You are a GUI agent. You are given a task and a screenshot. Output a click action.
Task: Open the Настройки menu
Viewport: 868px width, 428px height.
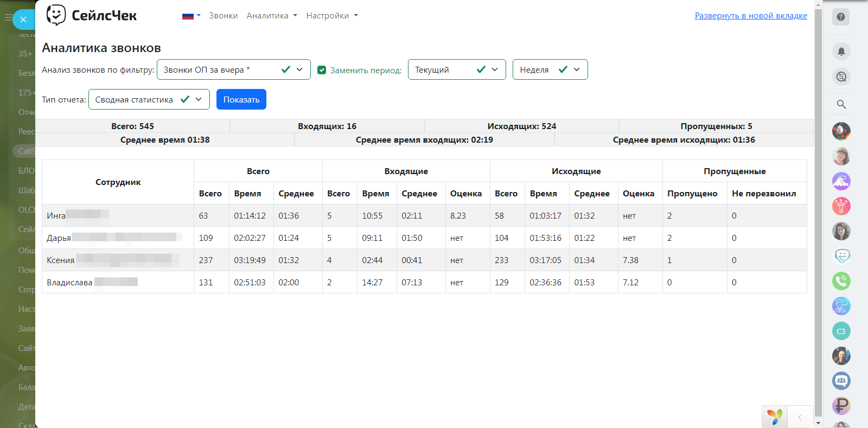point(332,16)
